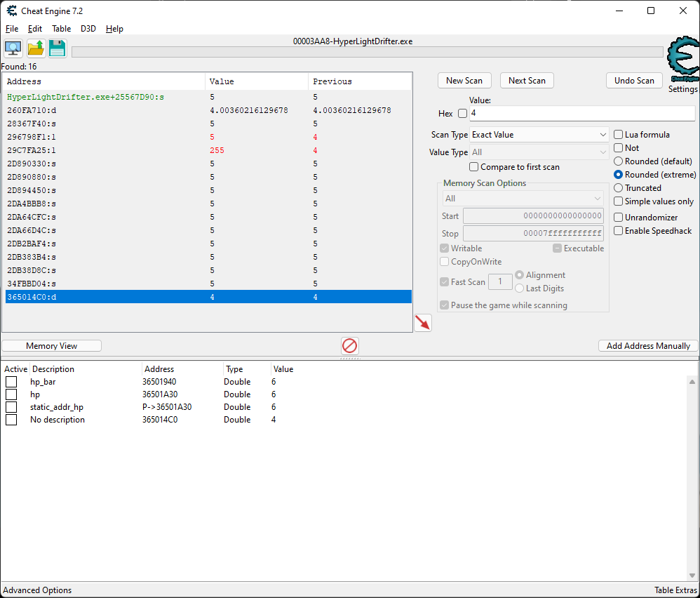700x598 pixels.
Task: Open the Value Type dropdown
Action: 539,152
